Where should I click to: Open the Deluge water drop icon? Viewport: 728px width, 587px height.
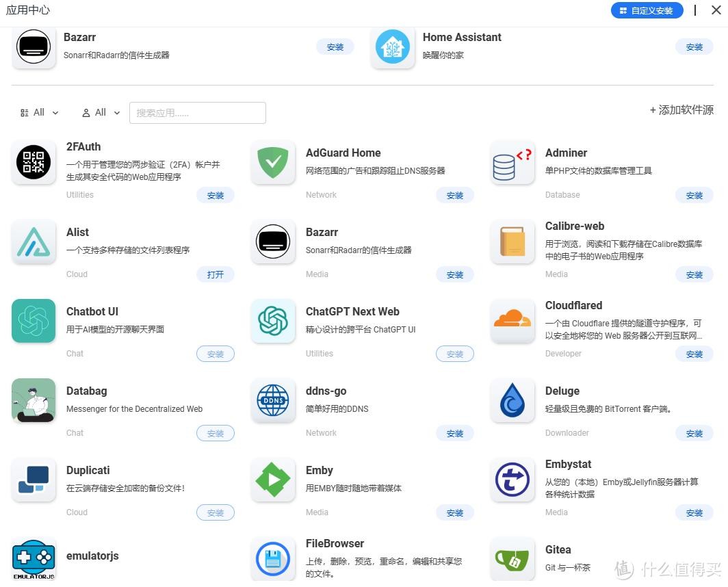[x=512, y=400]
